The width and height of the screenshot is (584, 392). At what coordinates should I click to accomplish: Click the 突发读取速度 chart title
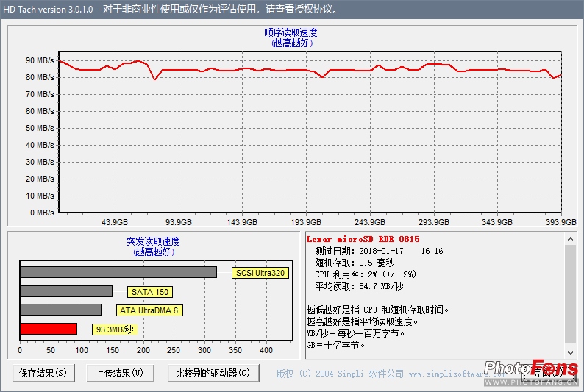[153, 242]
